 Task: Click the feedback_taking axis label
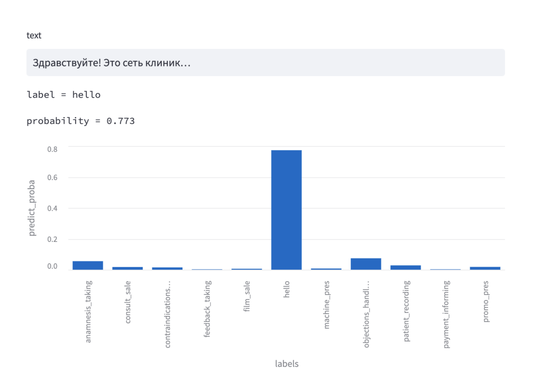(207, 309)
